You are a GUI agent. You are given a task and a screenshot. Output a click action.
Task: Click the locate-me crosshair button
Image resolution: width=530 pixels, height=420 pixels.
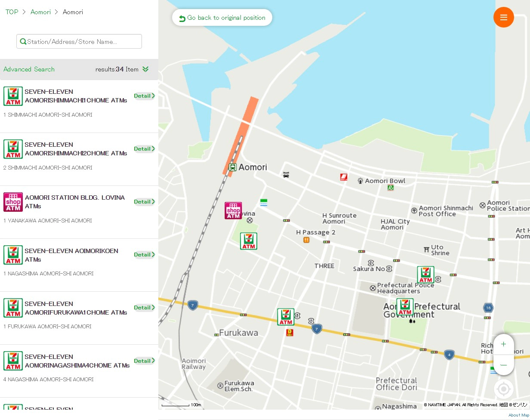pyautogui.click(x=503, y=389)
